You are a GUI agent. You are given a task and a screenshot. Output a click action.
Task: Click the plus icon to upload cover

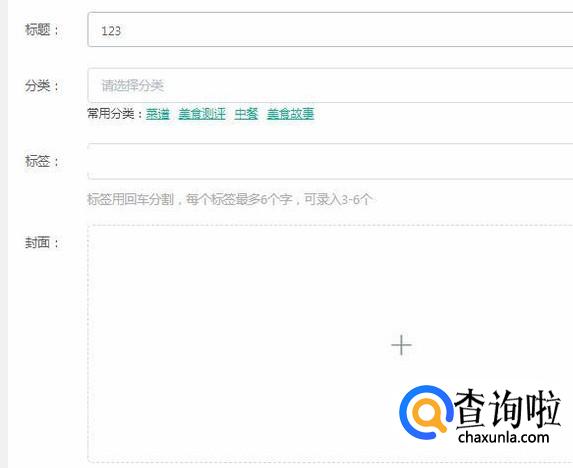[x=401, y=345]
